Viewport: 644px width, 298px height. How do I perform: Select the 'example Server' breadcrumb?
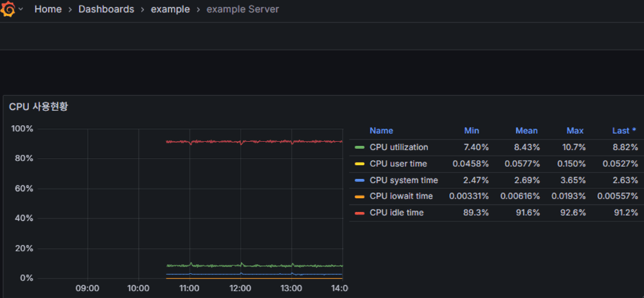click(x=242, y=10)
